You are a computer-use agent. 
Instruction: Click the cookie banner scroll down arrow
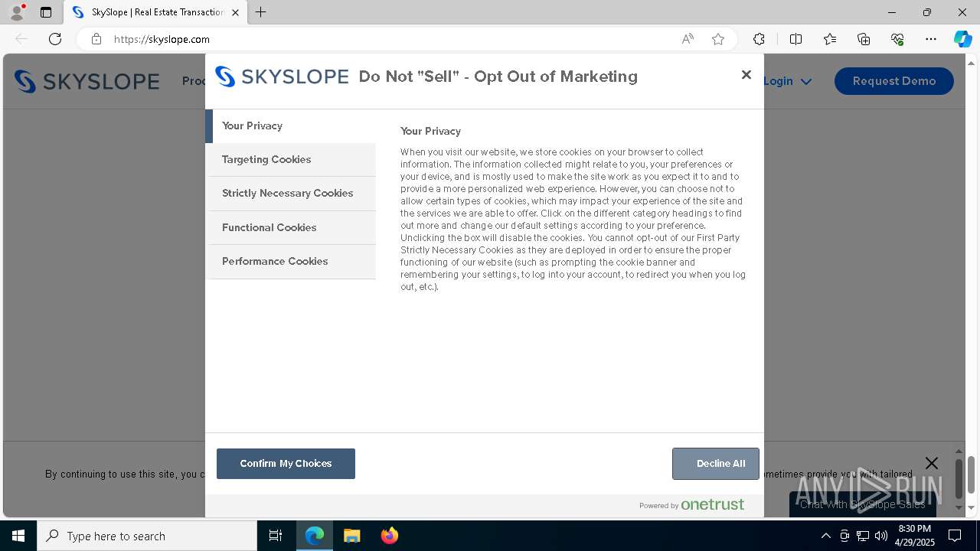pos(959,507)
